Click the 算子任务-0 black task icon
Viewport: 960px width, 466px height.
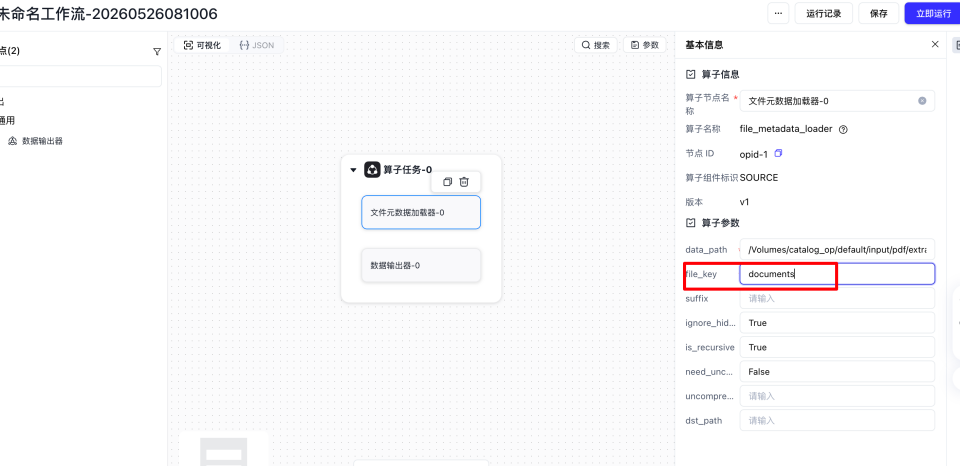click(x=372, y=170)
